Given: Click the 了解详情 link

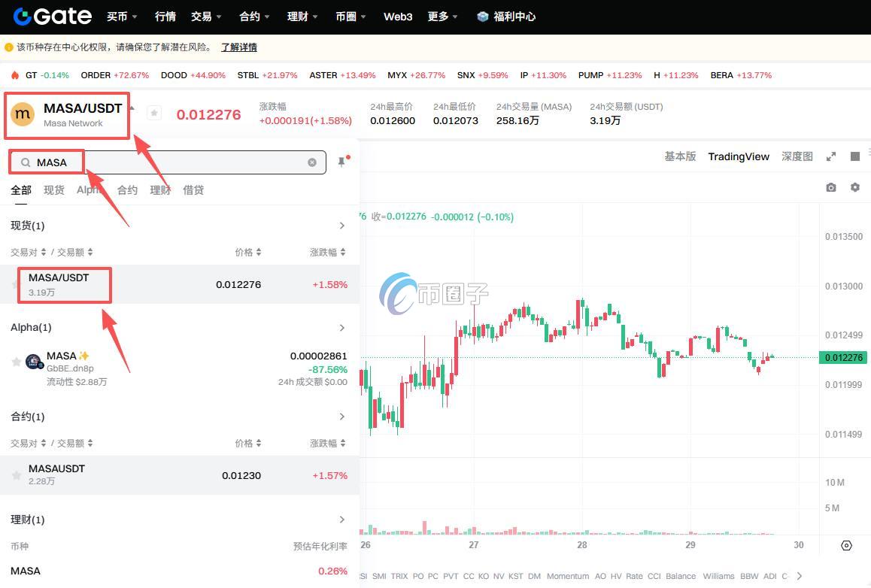Looking at the screenshot, I should [238, 47].
